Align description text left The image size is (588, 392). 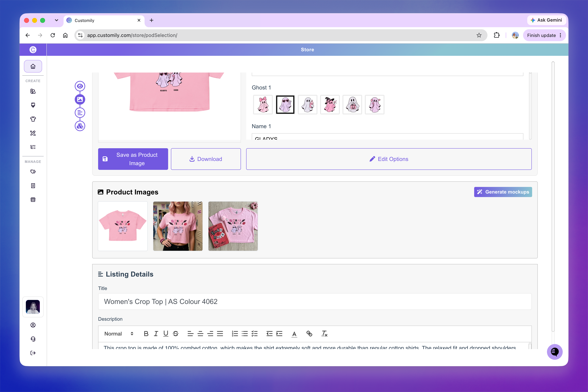tap(190, 334)
